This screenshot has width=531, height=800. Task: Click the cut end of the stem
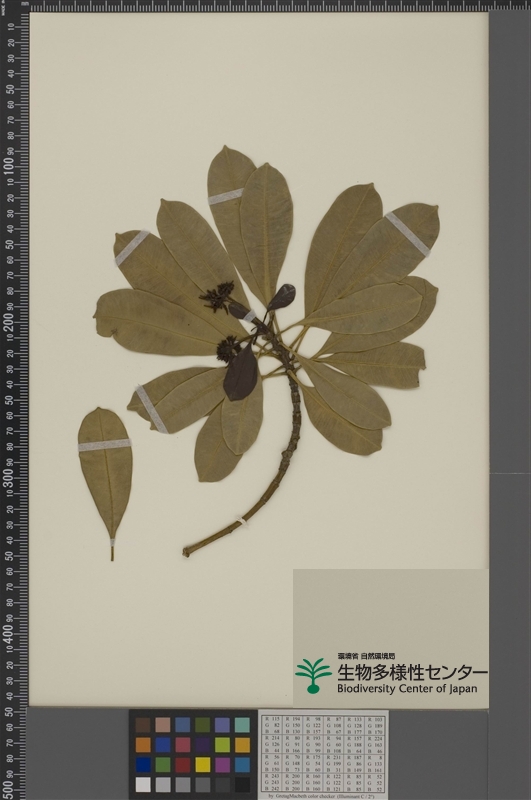pos(186,552)
